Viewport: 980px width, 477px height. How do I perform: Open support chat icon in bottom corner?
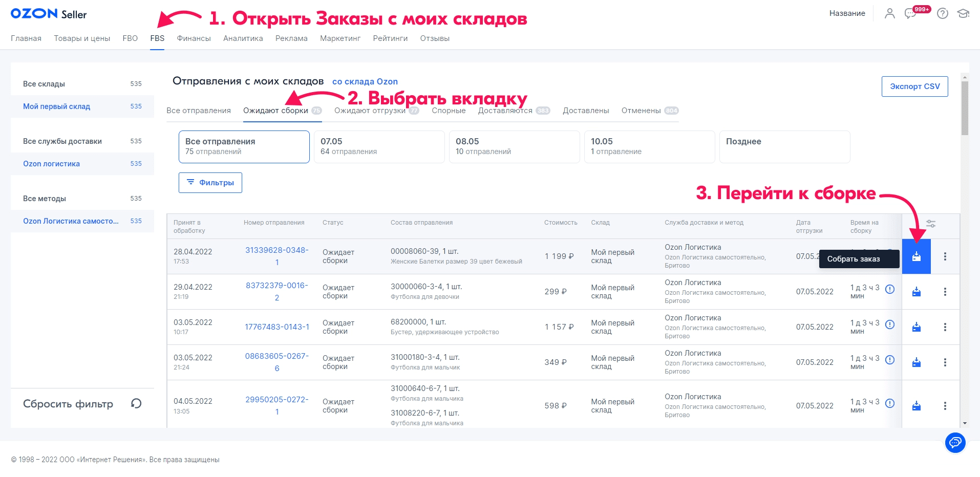[x=954, y=443]
